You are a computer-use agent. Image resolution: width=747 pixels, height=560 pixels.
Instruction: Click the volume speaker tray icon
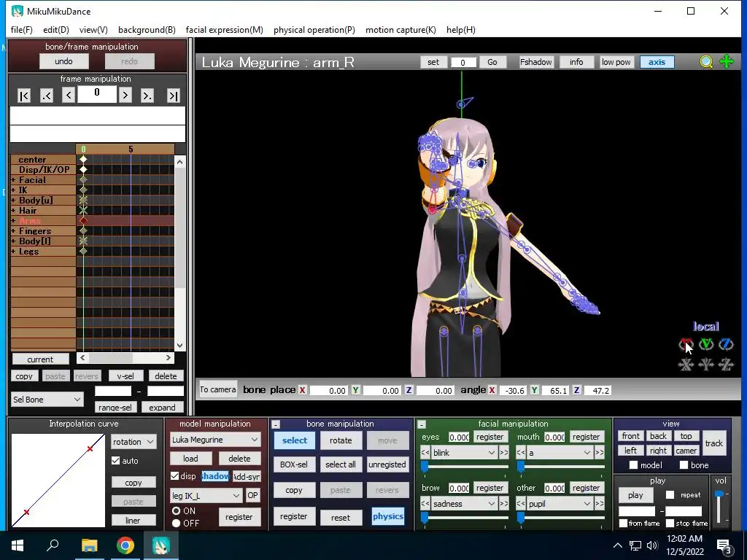click(x=653, y=545)
